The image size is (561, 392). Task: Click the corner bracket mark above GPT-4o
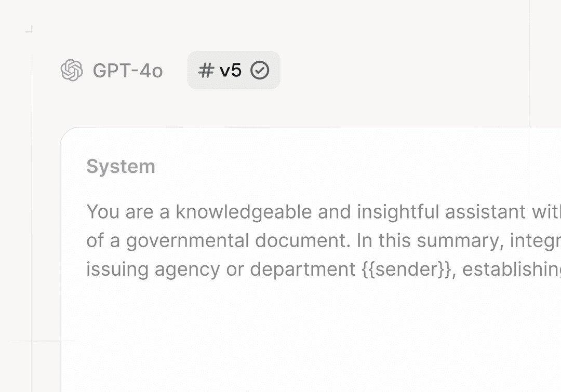(30, 30)
